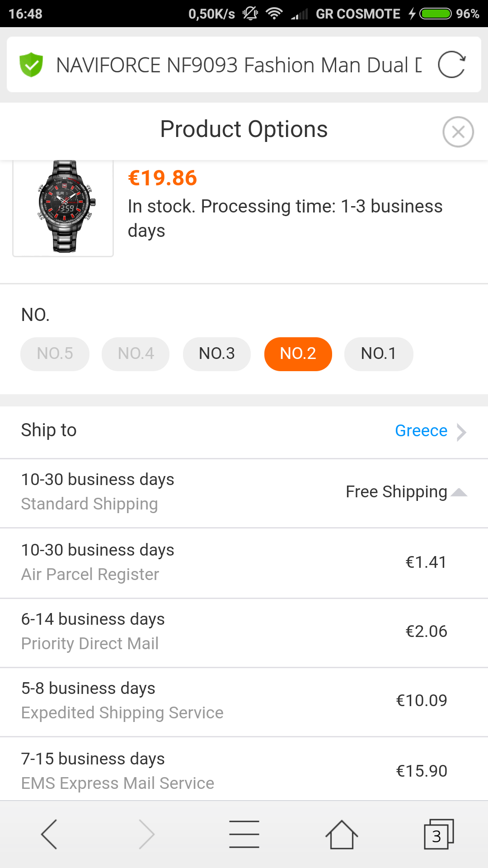The image size is (488, 868).
Task: Open the tab switcher showing 3 tabs
Action: [x=438, y=834]
